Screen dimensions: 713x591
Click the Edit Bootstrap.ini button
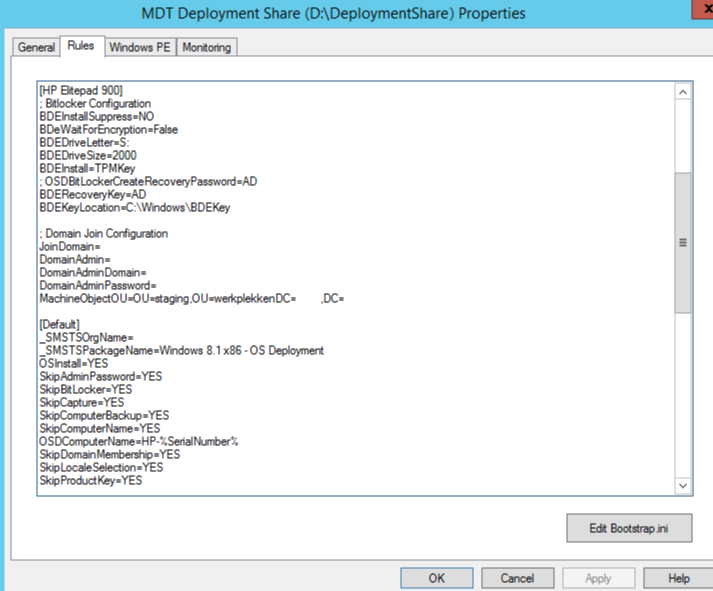(x=629, y=528)
